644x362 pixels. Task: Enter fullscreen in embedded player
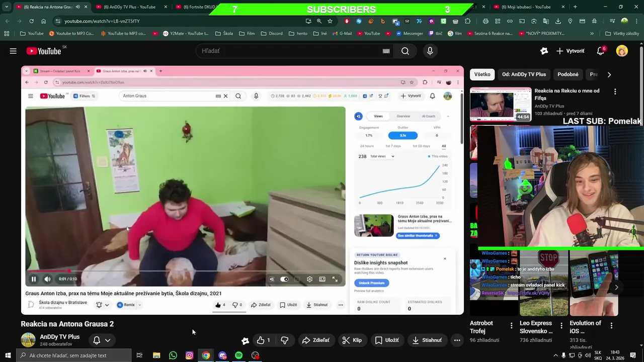click(x=335, y=279)
